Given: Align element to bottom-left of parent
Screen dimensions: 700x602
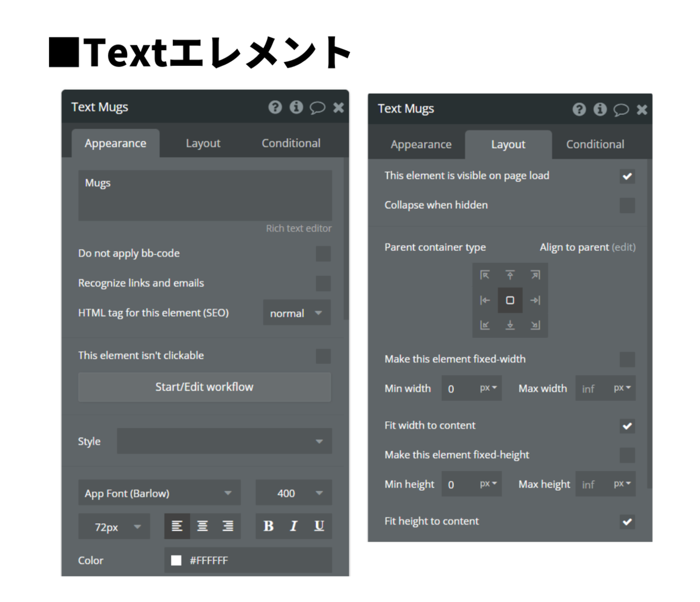Looking at the screenshot, I should click(485, 325).
